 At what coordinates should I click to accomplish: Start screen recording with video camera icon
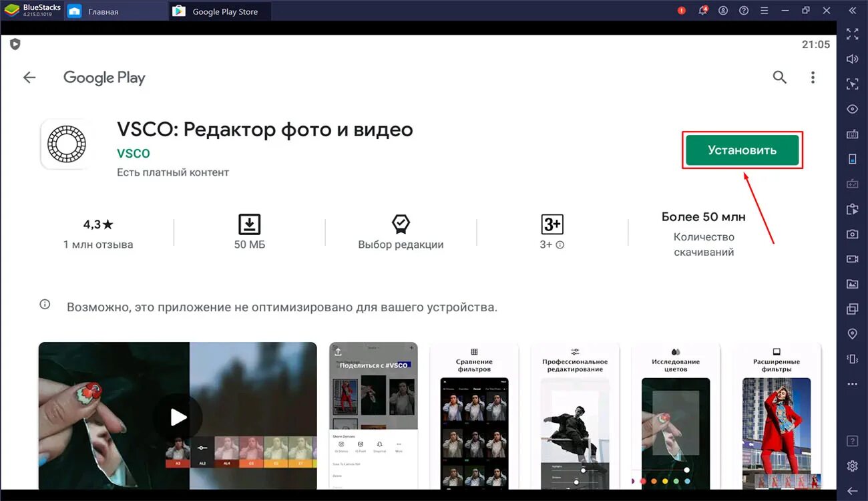852,259
